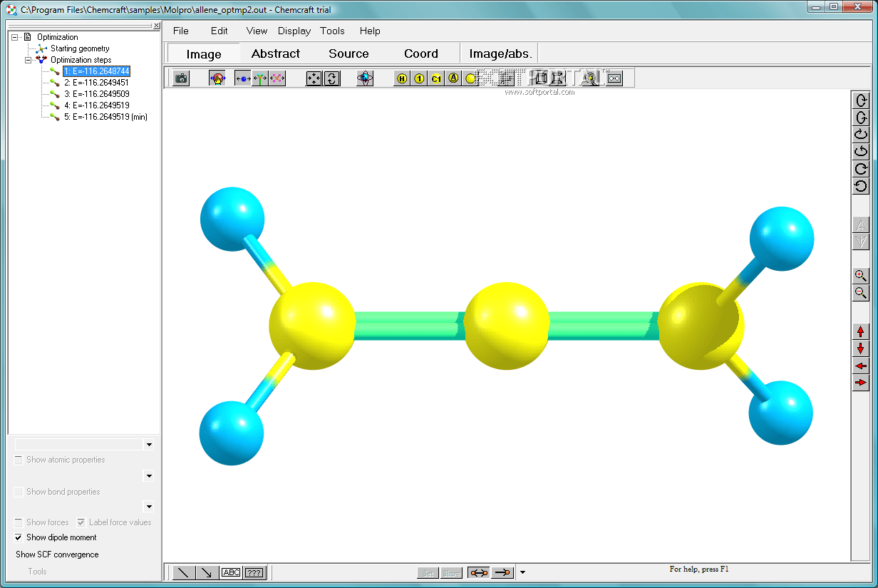
Task: Click the Show button in bottom toolbar
Action: pos(451,572)
